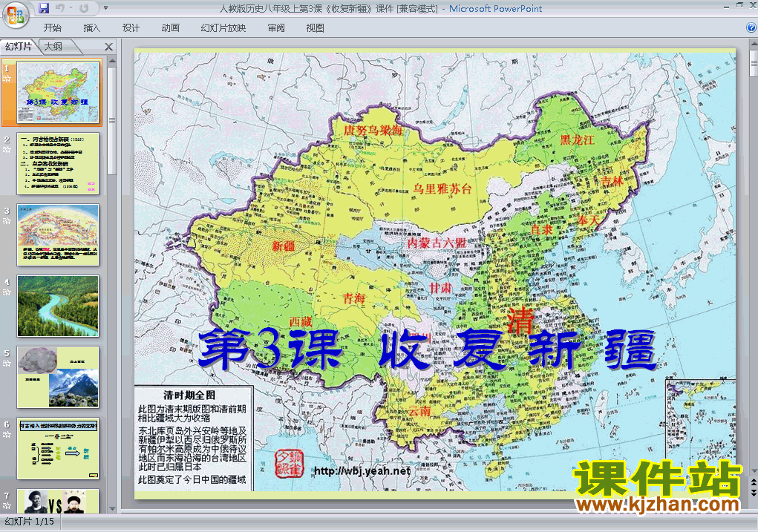Click animation star icon beside slide 4
758x532 pixels.
click(x=7, y=292)
